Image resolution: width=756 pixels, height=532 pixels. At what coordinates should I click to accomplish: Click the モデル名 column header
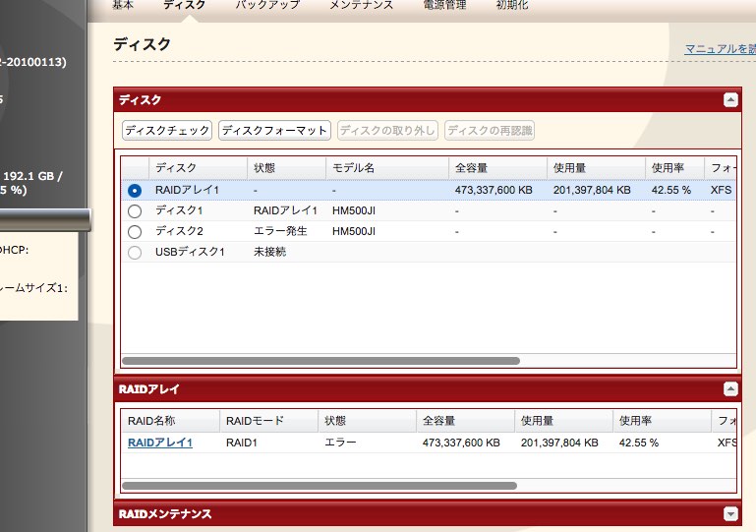pos(387,168)
